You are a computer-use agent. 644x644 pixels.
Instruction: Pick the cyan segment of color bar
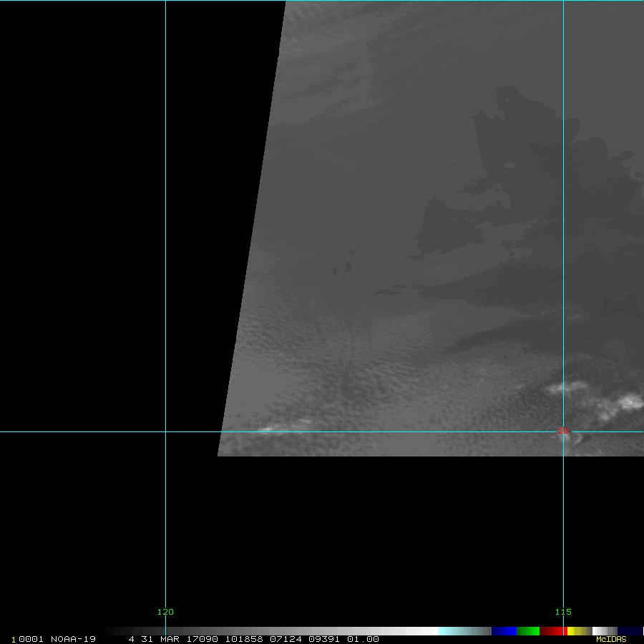[451, 631]
